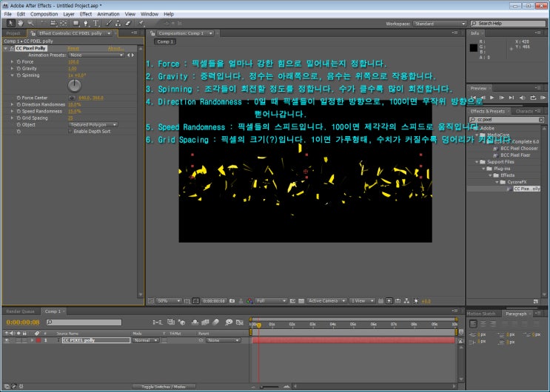Open the Composition menu
Image resolution: width=550 pixels, height=392 pixels.
[44, 14]
